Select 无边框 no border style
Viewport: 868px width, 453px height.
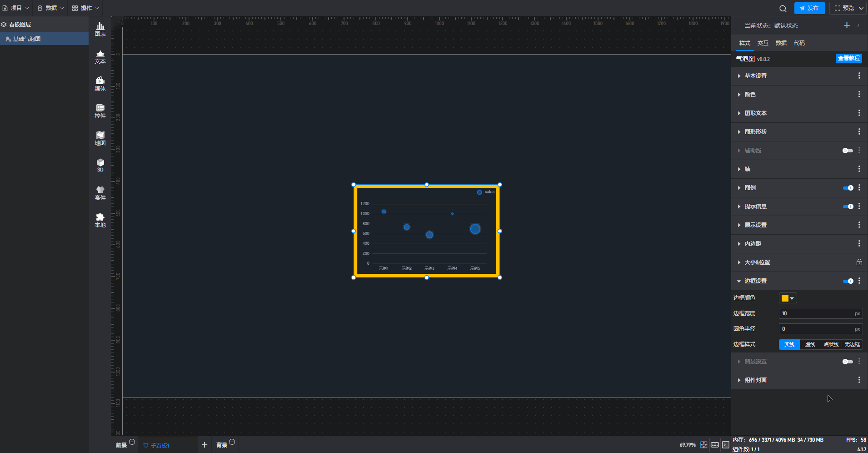(852, 344)
